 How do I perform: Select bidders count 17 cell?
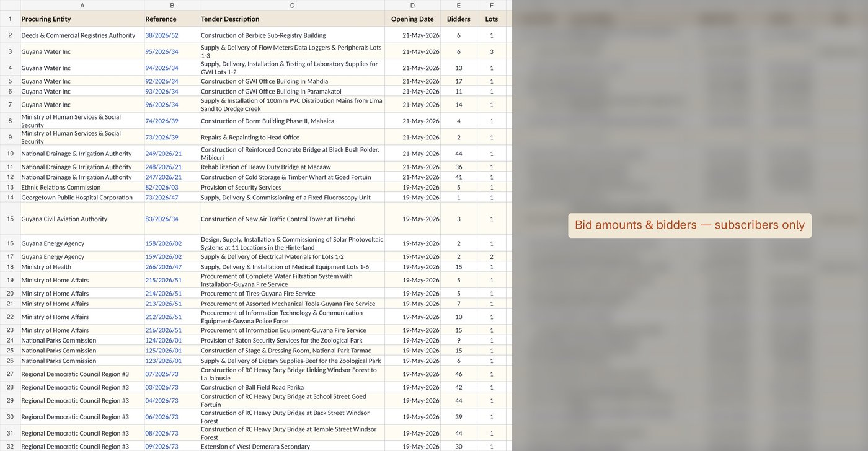coord(459,81)
